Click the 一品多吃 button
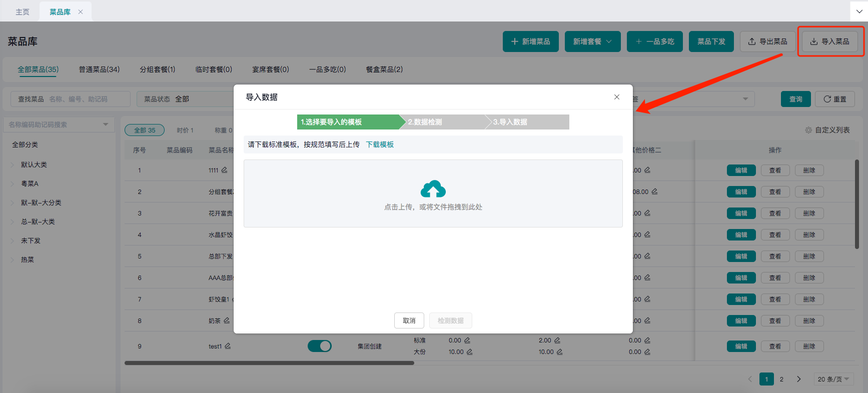868x393 pixels. [655, 41]
